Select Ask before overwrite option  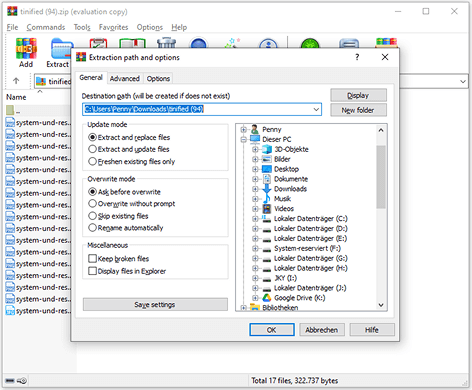coord(125,192)
